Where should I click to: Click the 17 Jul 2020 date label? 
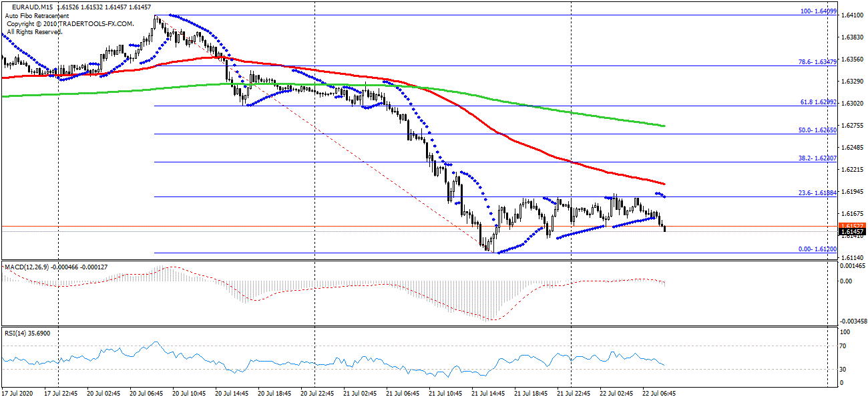[19, 393]
